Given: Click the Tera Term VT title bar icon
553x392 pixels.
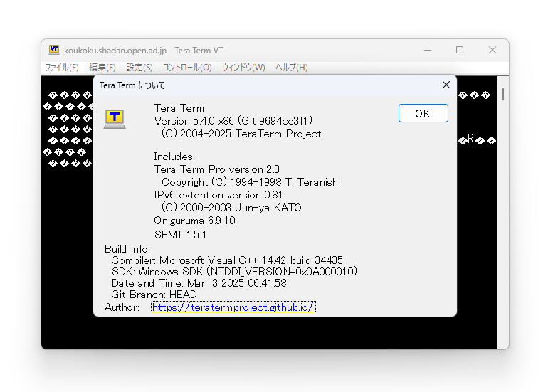Looking at the screenshot, I should tap(54, 50).
